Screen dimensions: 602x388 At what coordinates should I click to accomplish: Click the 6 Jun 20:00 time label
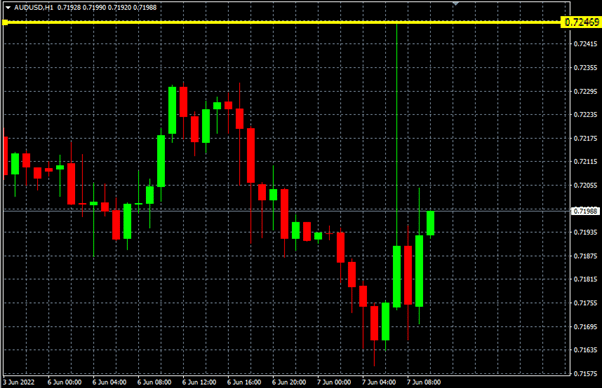pos(289,382)
